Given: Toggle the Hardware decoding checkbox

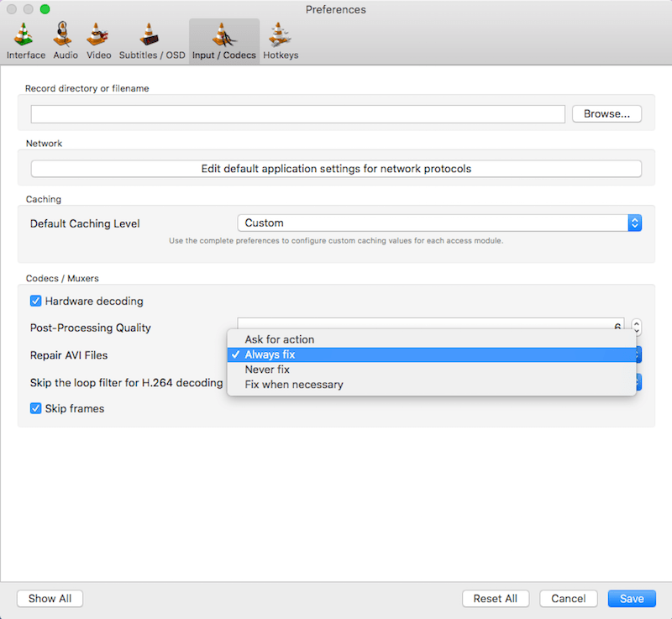Looking at the screenshot, I should (35, 302).
